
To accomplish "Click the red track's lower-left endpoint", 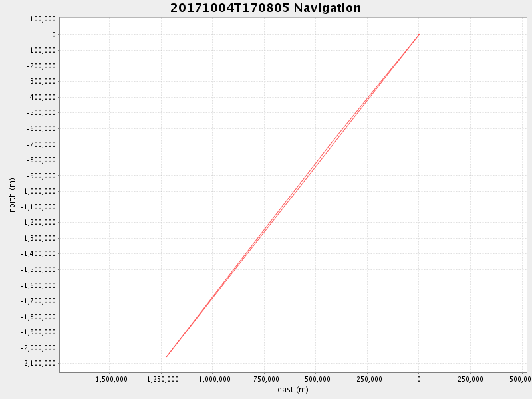I will pyautogui.click(x=166, y=357).
